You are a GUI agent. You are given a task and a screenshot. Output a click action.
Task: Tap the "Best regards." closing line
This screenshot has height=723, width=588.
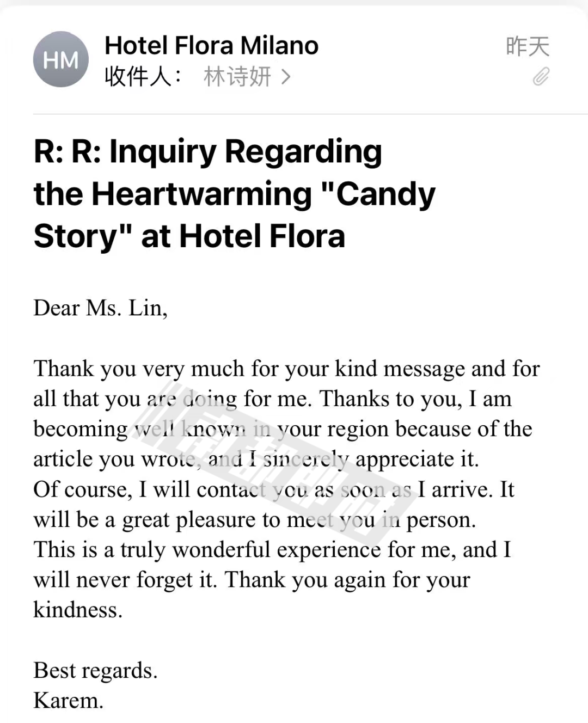(95, 670)
